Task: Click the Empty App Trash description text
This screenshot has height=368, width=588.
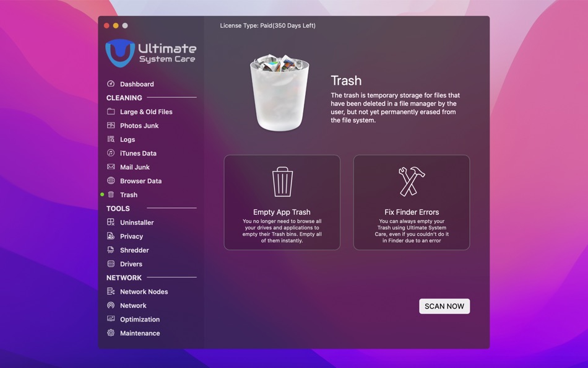Action: click(x=282, y=231)
